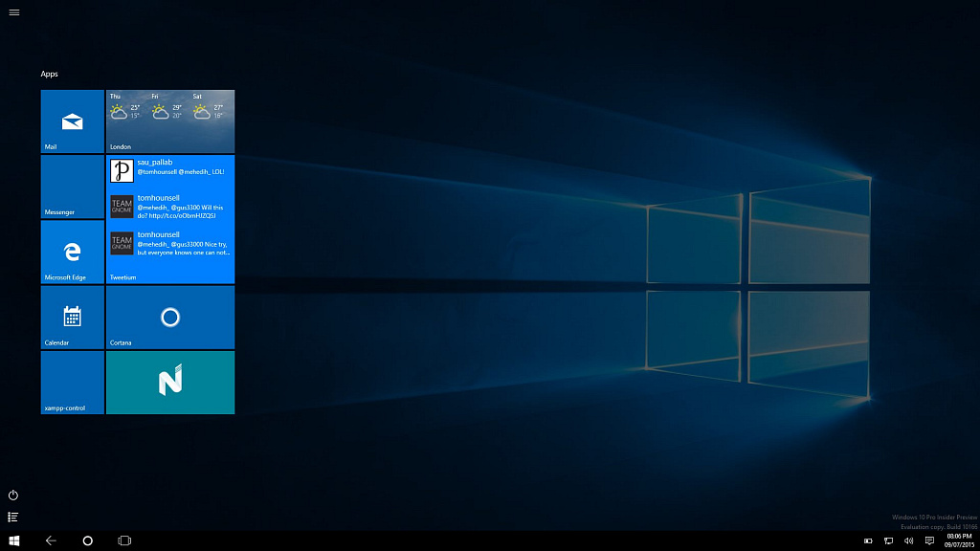
Task: Click the battery icon in system tray
Action: click(x=868, y=541)
